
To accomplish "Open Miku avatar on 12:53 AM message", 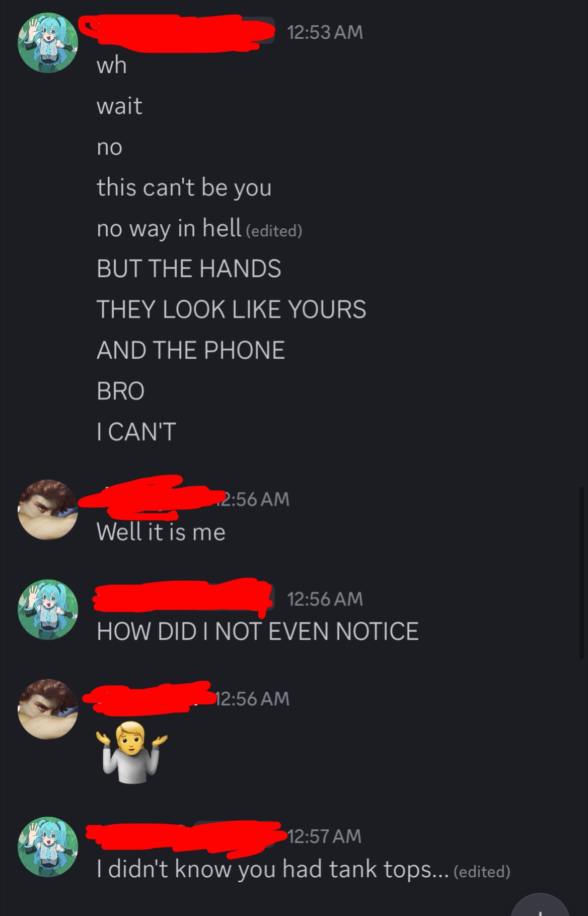I will point(48,43).
